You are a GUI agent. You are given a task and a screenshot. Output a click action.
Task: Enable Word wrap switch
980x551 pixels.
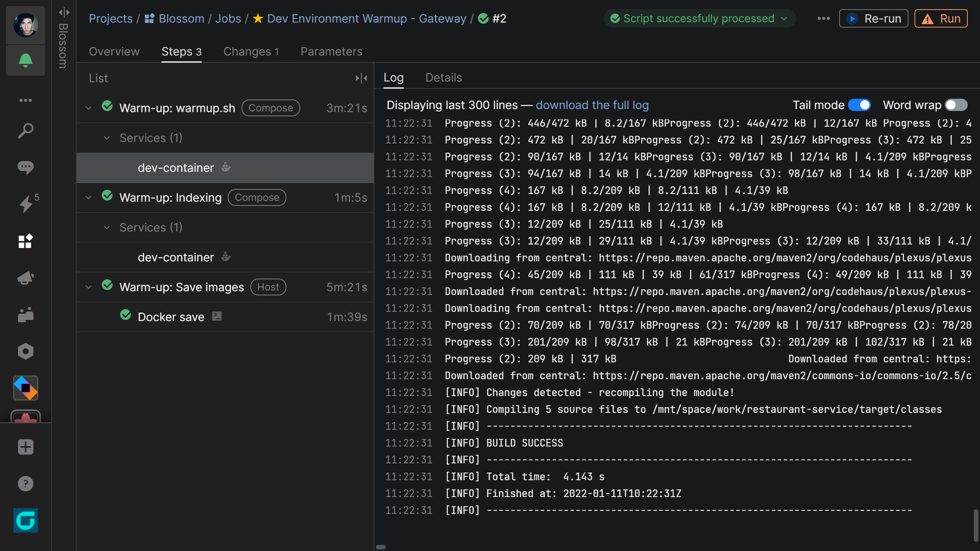coord(956,105)
